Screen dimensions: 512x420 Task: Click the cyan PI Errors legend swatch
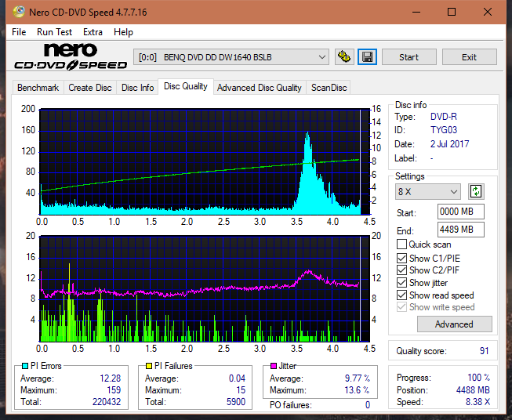click(25, 366)
